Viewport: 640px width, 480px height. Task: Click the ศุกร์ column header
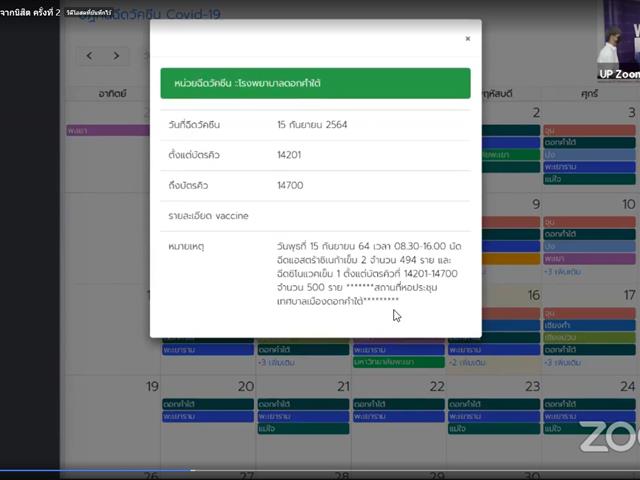point(589,93)
